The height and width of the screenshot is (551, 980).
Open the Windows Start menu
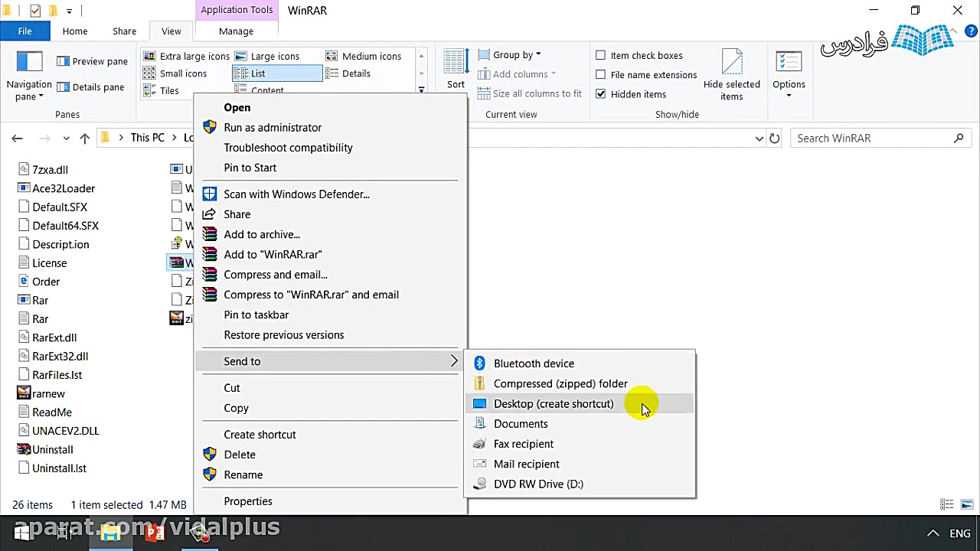click(x=21, y=533)
